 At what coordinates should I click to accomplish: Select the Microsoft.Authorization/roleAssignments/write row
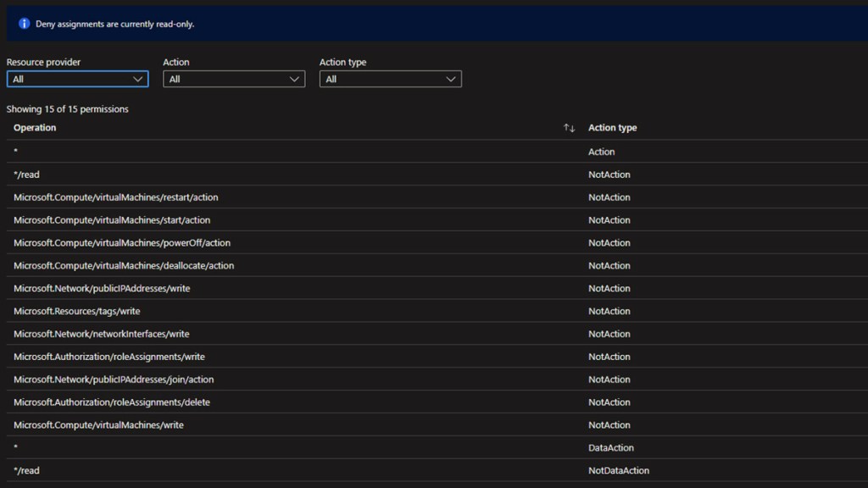pyautogui.click(x=437, y=357)
